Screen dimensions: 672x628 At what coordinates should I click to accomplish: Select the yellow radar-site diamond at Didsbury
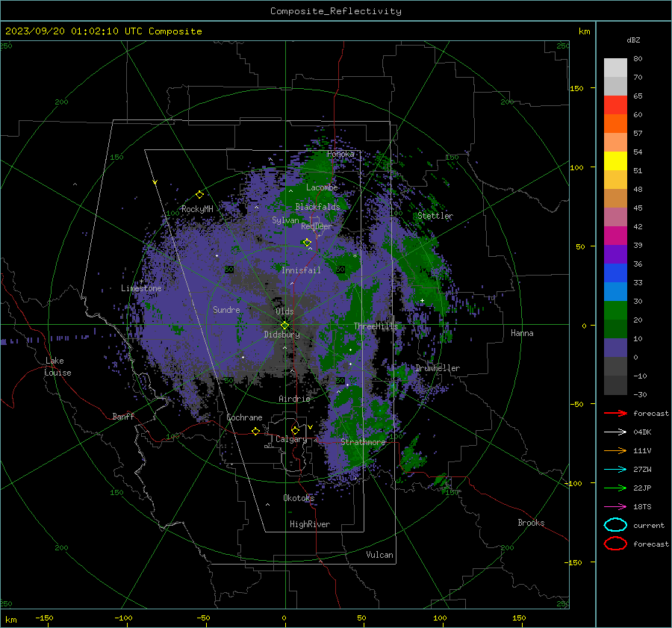click(284, 326)
